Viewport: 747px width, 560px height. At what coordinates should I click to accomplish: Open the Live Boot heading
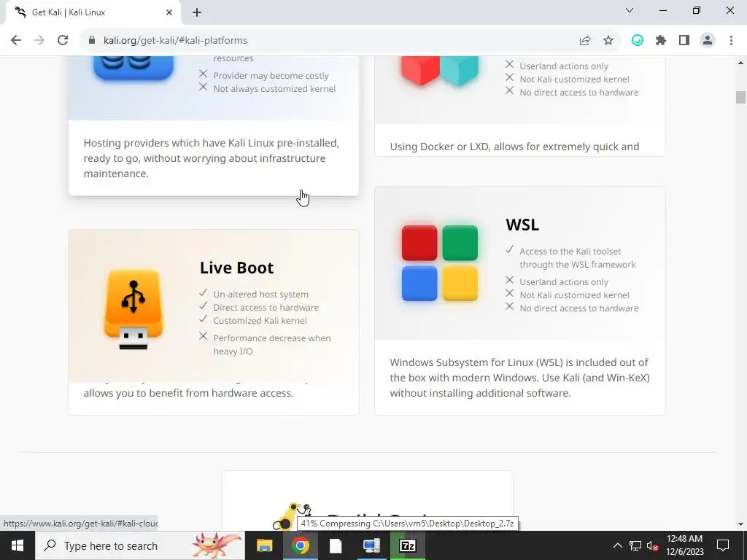237,268
